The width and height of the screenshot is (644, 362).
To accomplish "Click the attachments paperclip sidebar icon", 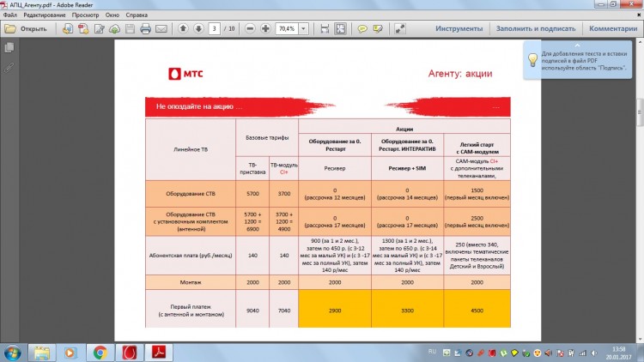I will (x=9, y=67).
